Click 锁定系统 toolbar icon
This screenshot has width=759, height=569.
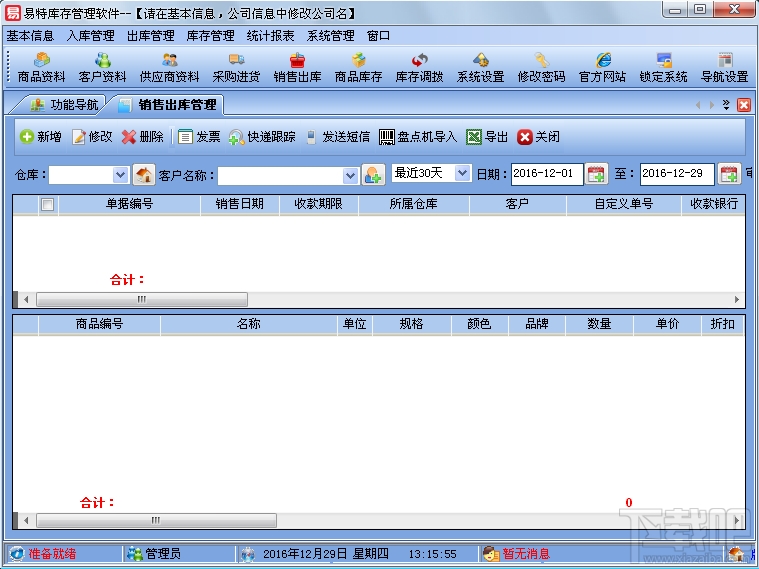click(663, 68)
